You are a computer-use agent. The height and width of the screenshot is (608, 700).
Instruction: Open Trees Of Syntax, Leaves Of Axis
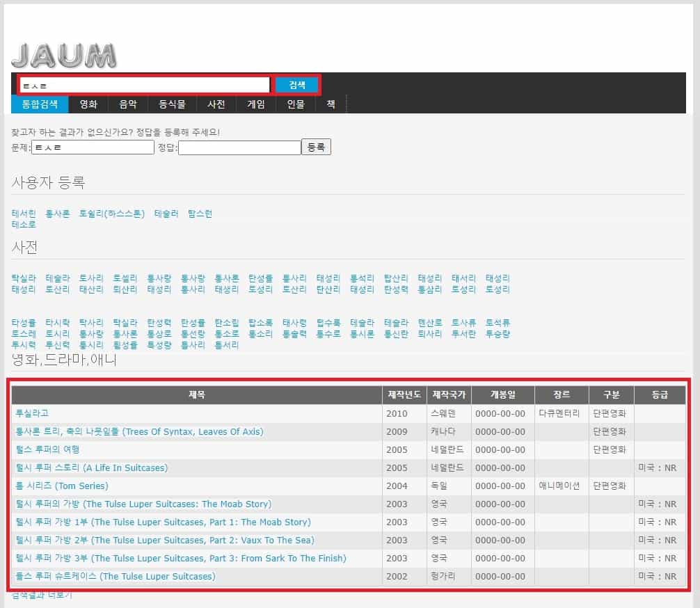click(x=139, y=432)
